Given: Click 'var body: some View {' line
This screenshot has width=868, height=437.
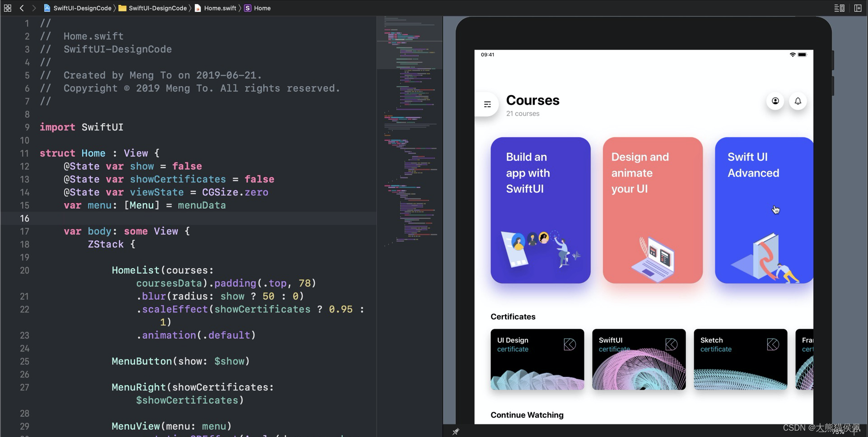Looking at the screenshot, I should [126, 232].
